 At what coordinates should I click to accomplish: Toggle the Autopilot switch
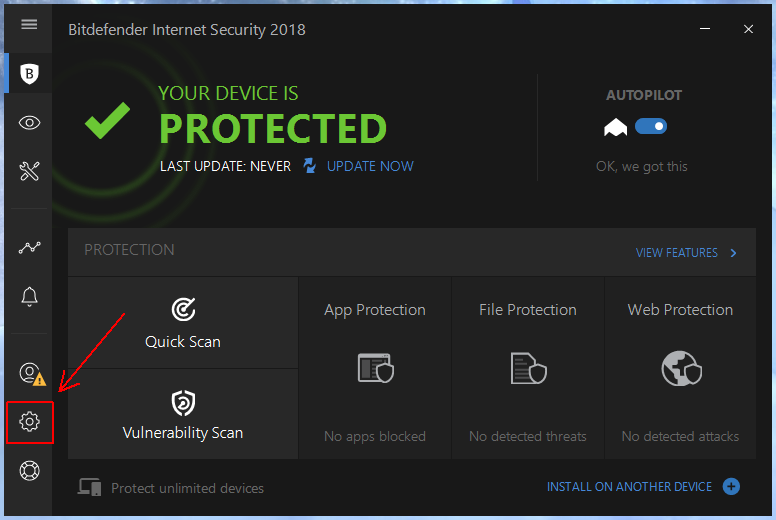pyautogui.click(x=651, y=127)
